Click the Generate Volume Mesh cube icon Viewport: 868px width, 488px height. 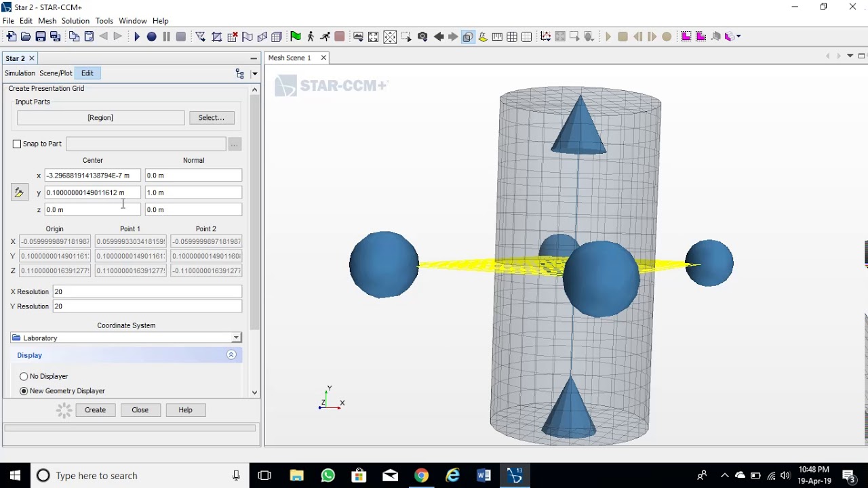click(x=277, y=37)
